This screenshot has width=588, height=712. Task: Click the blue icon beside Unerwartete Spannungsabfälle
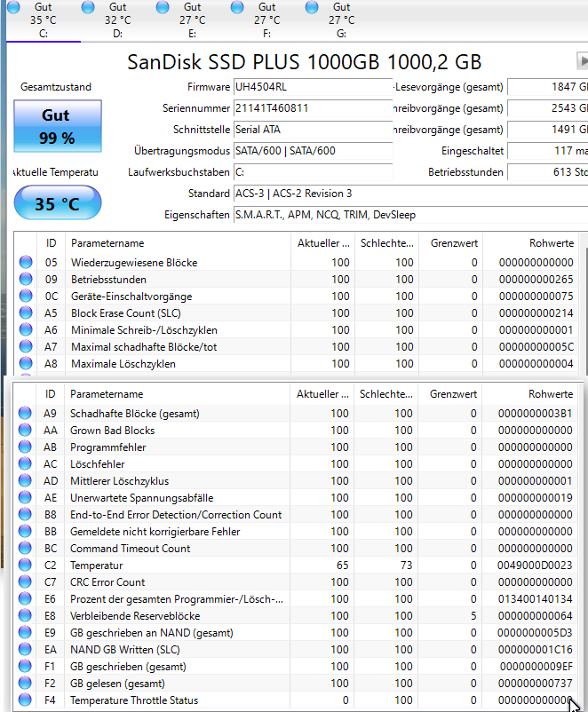(25, 497)
